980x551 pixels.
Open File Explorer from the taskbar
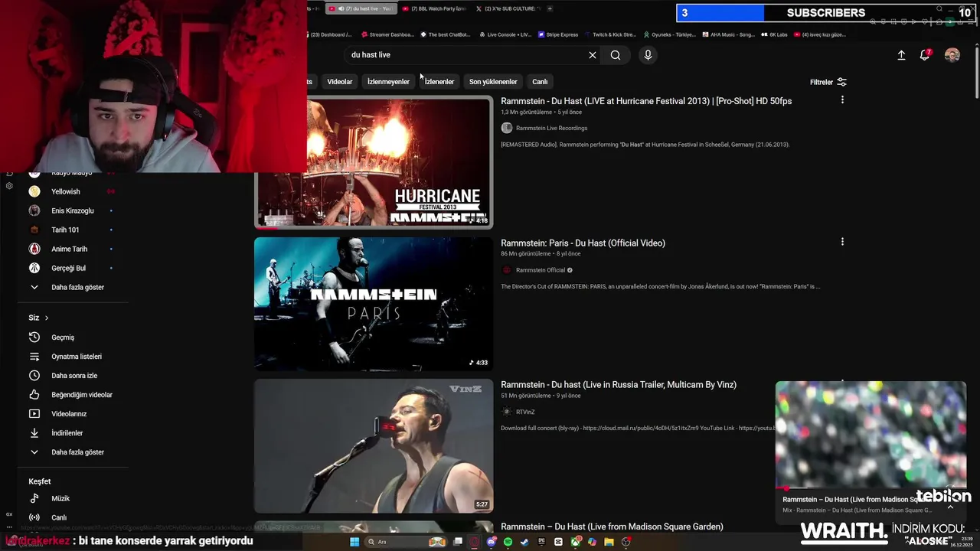[609, 542]
